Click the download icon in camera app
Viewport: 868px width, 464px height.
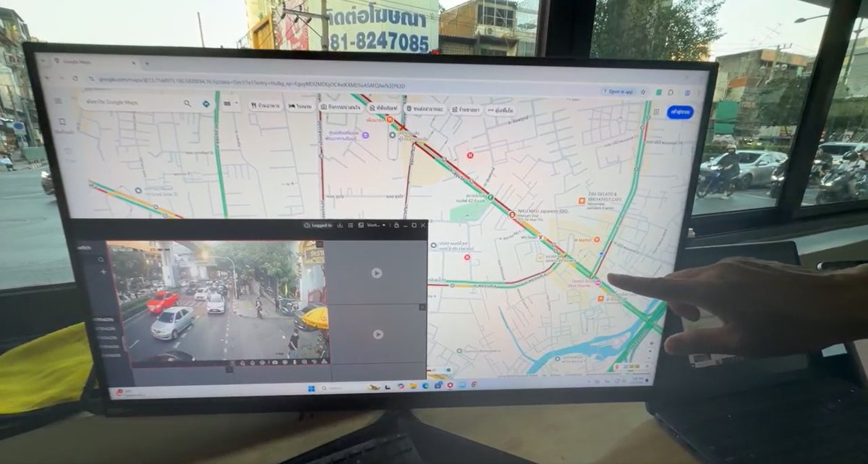coord(340,225)
